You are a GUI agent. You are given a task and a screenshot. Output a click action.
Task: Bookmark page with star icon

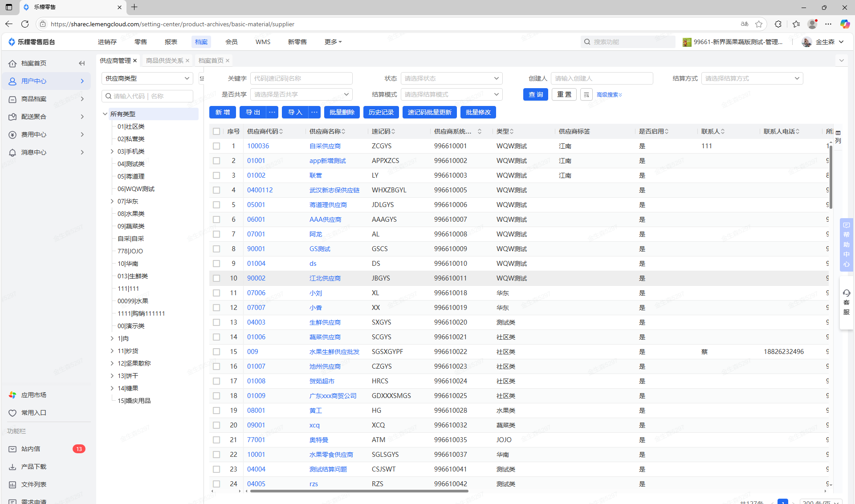pos(759,24)
